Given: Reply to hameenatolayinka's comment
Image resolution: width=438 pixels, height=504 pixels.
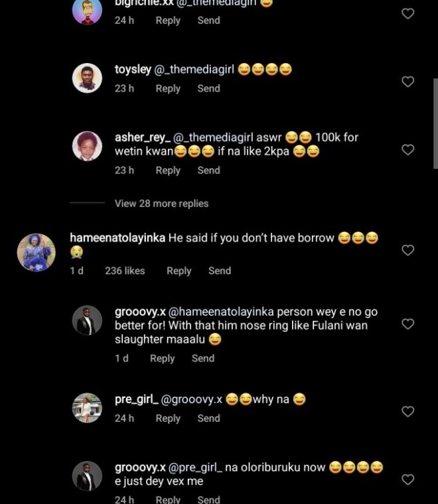Looking at the screenshot, I should (179, 271).
